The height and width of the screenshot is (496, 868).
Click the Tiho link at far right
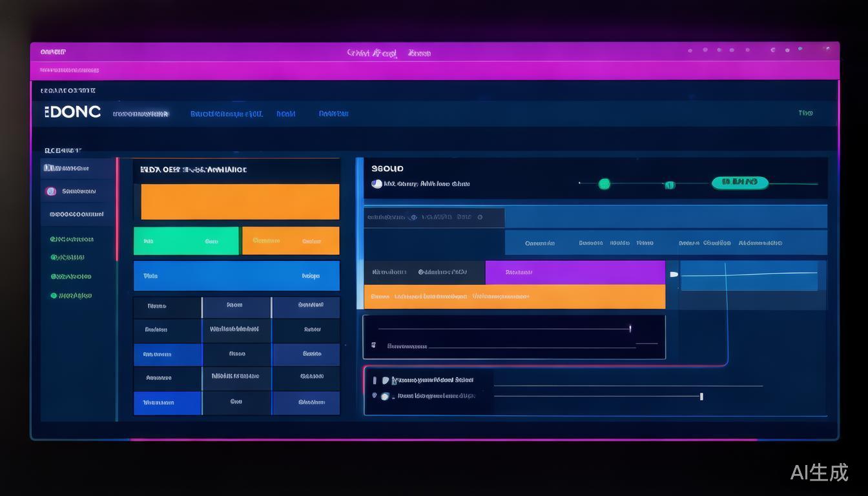tap(805, 113)
